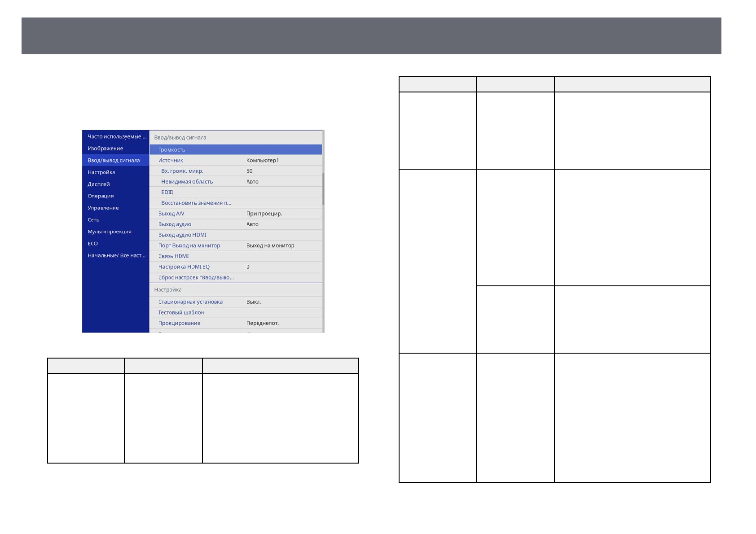This screenshot has height=534, width=756.
Task: Select Часто используемые in the sidebar
Action: [x=116, y=136]
